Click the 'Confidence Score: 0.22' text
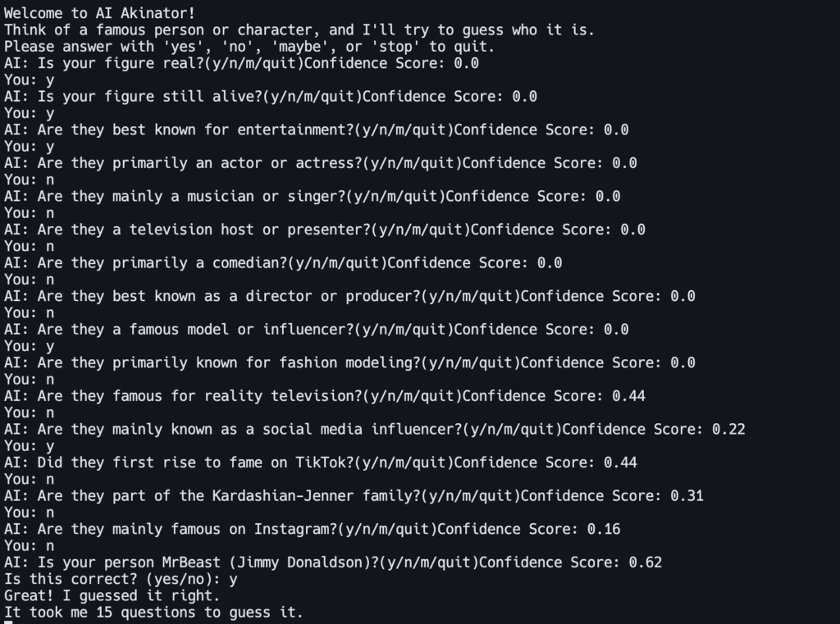840x624 pixels. 654,430
